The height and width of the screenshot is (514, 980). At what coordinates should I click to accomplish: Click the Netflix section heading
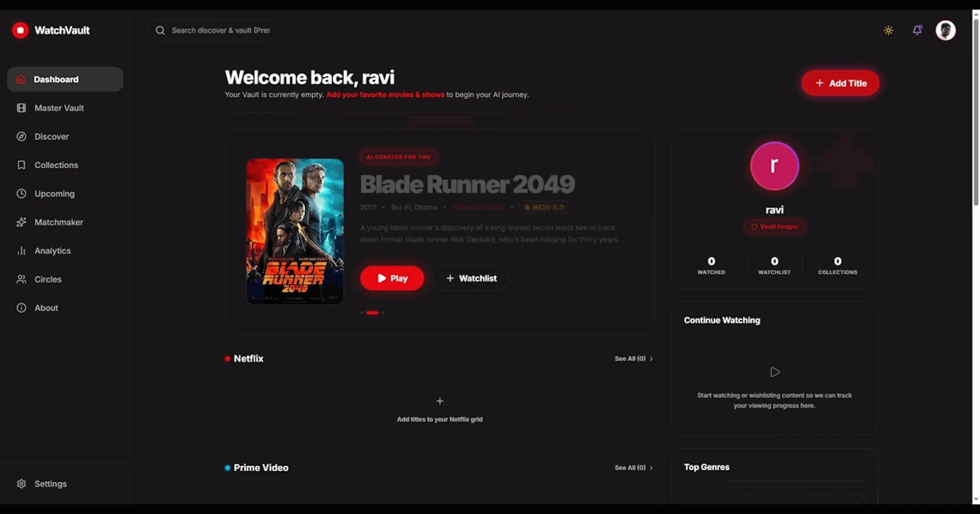pos(248,359)
